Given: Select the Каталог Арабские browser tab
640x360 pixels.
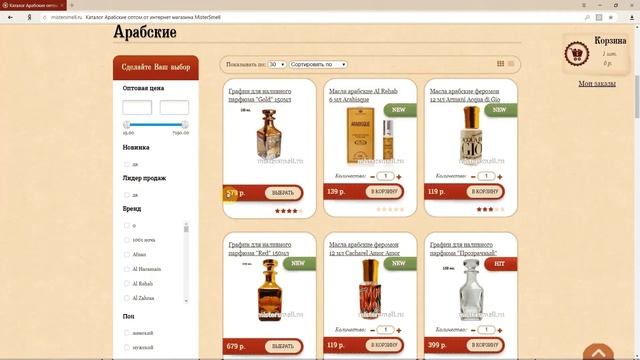Looking at the screenshot, I should point(33,5).
